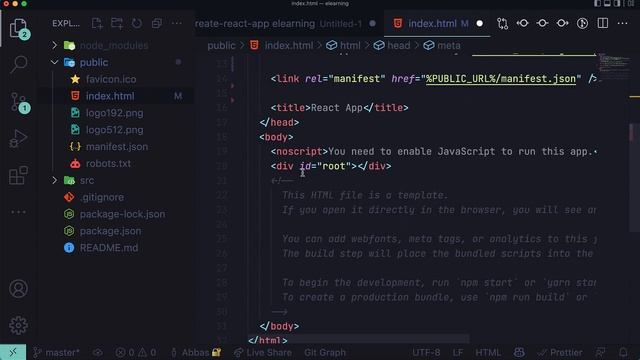Image resolution: width=640 pixels, height=360 pixels.
Task: Synchronize changes cloud icon in status bar
Action: 98,353
